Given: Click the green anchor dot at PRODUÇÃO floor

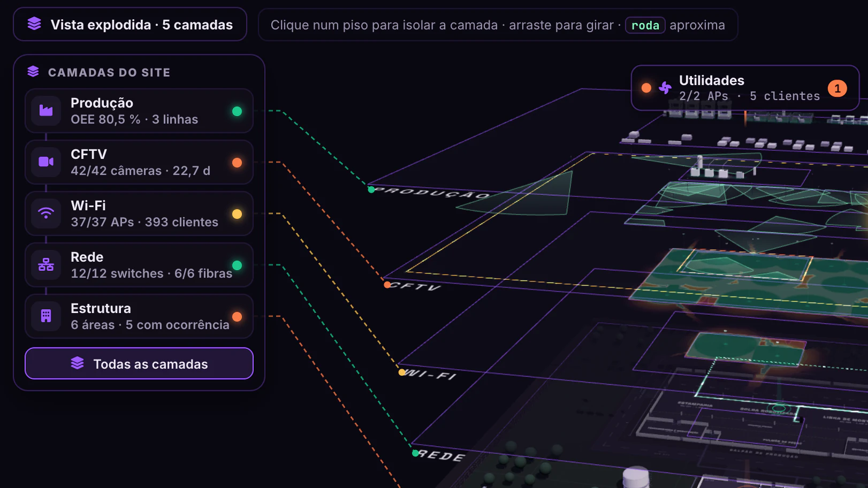Looking at the screenshot, I should (371, 189).
